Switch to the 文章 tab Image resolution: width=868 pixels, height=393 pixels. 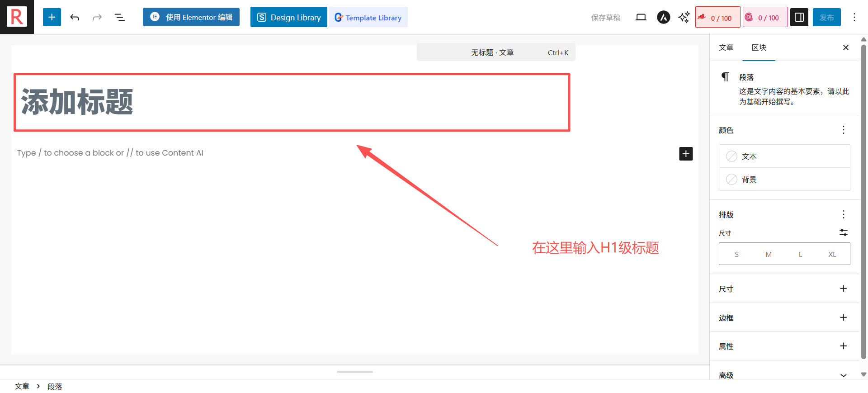tap(726, 47)
